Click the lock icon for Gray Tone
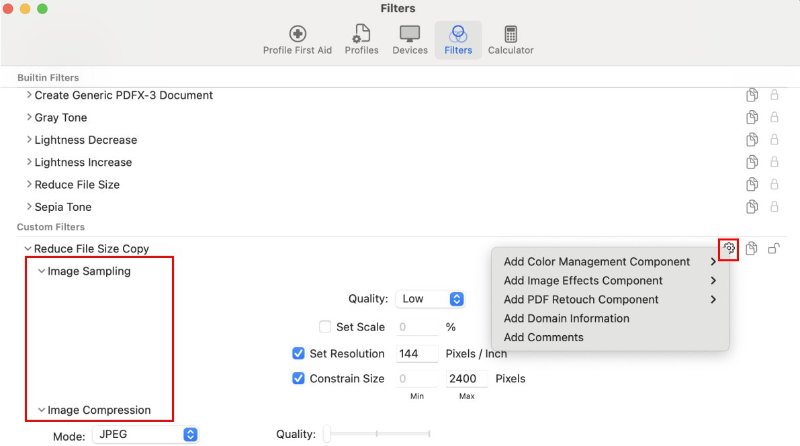Image resolution: width=800 pixels, height=446 pixels. click(774, 118)
